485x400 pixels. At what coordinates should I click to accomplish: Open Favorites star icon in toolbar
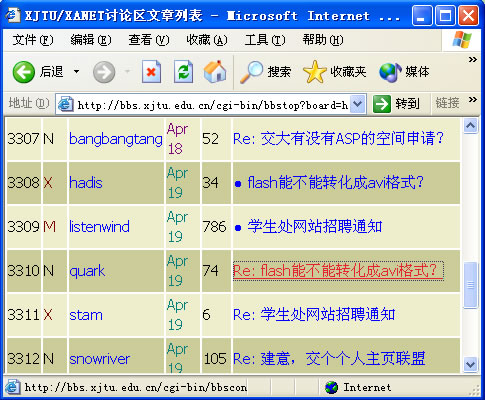tap(314, 72)
